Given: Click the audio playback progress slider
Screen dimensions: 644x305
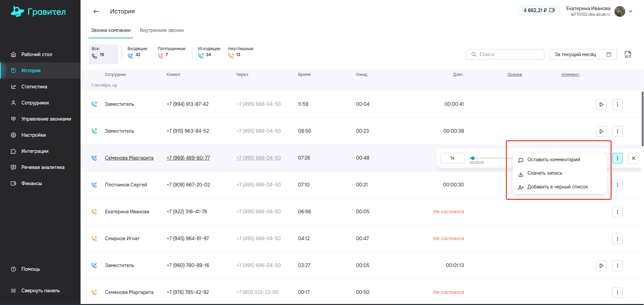Looking at the screenshot, I should click(x=492, y=158).
